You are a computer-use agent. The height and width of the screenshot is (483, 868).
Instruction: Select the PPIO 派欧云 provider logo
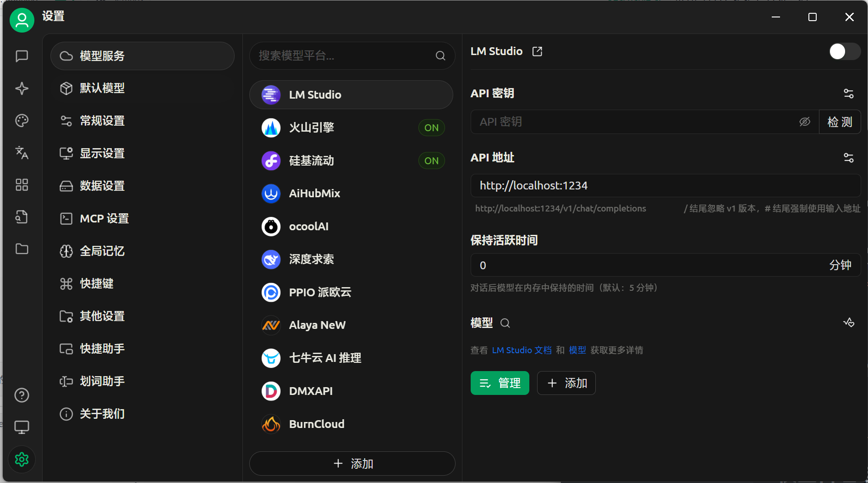click(271, 292)
